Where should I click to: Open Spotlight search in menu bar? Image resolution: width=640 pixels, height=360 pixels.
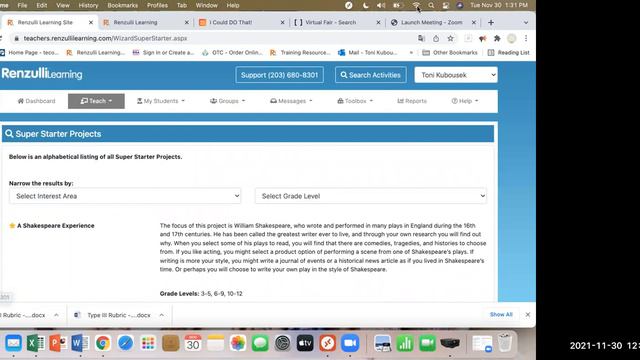coord(431,5)
